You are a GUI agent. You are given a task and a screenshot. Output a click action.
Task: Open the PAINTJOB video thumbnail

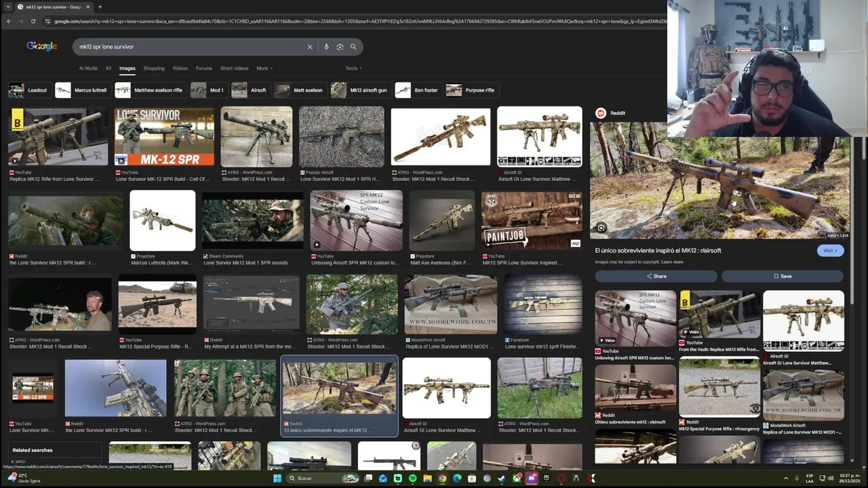[532, 220]
